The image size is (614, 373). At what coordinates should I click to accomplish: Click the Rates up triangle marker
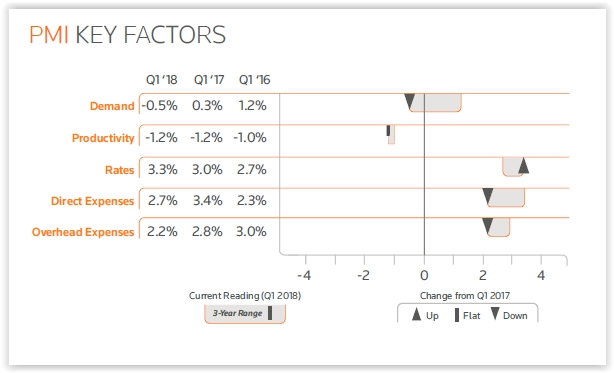tap(524, 165)
